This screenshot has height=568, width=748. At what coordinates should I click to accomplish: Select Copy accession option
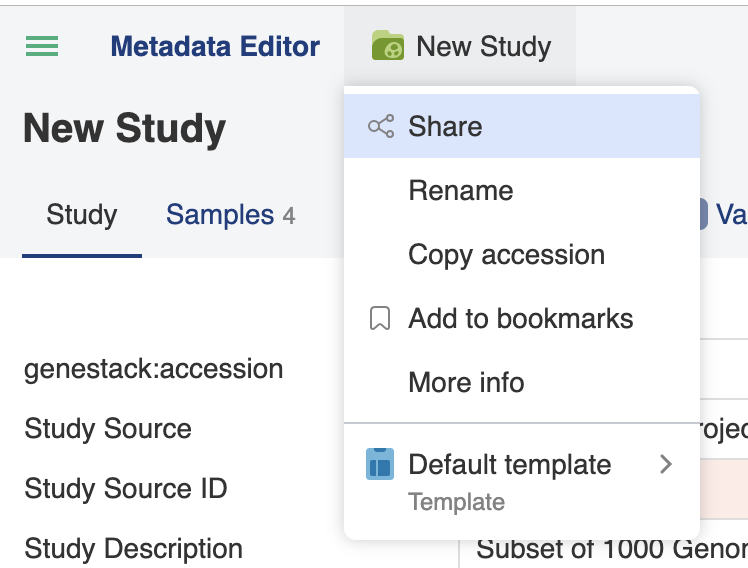click(x=522, y=254)
